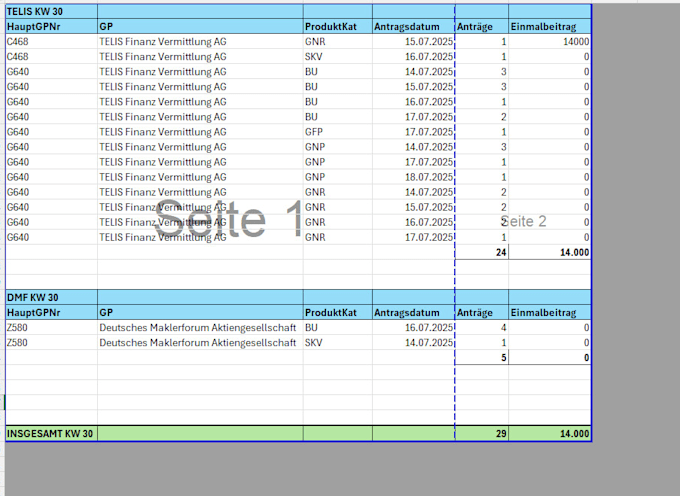
Task: Click 15.07.2025 in the C468 GNR row
Action: 413,42
